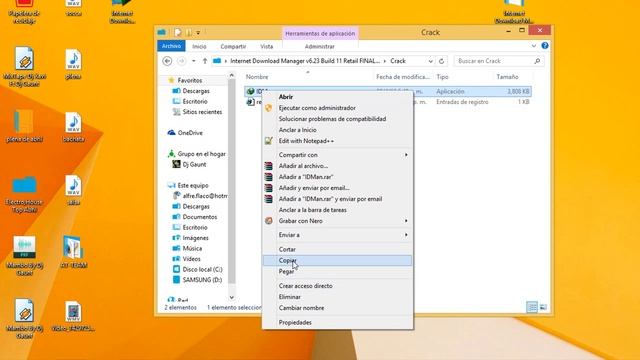The image size is (640, 360).
Task: Click New folder icon in Quick Access Toolbar
Action: (189, 32)
